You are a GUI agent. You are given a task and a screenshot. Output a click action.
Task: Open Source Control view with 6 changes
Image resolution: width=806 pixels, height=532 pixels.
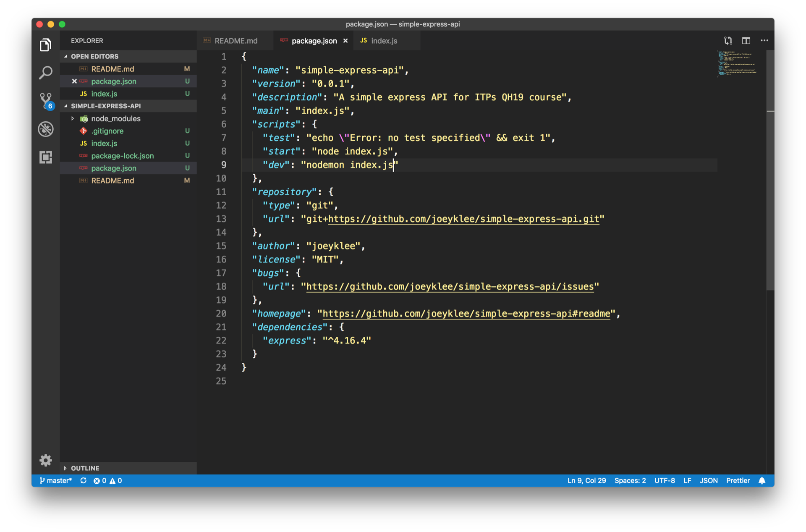point(45,101)
